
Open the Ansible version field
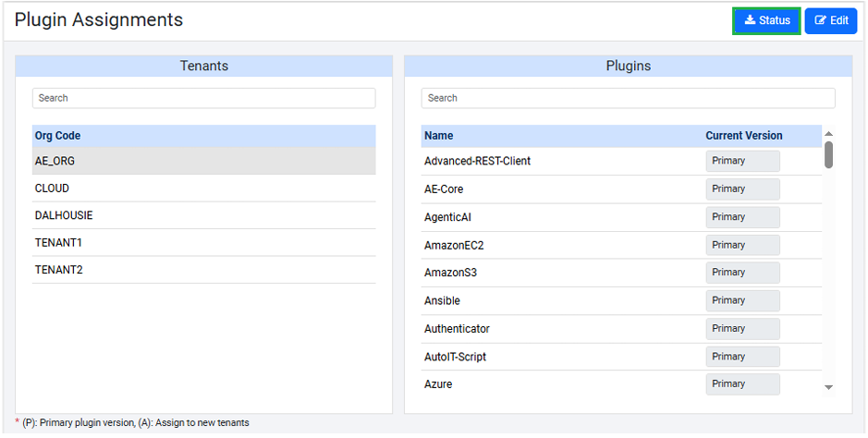pyautogui.click(x=742, y=301)
